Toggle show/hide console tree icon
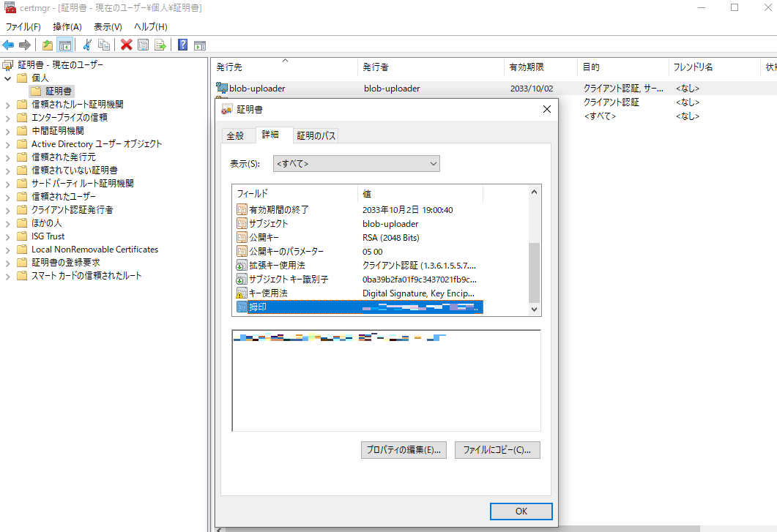 (x=64, y=45)
